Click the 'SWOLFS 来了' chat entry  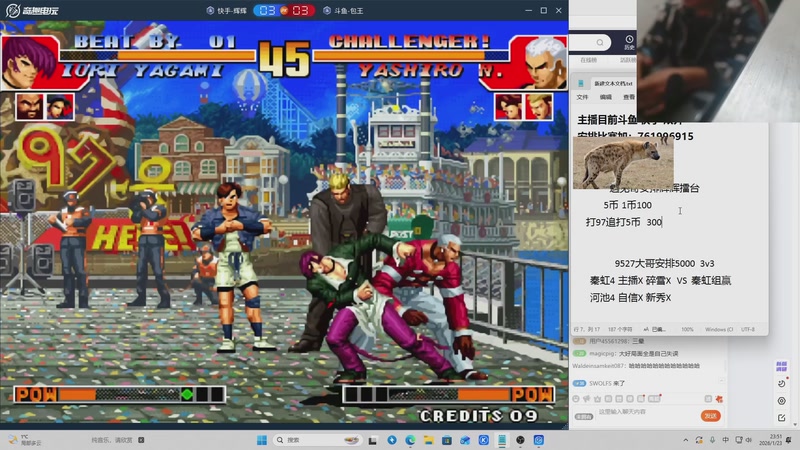point(599,383)
